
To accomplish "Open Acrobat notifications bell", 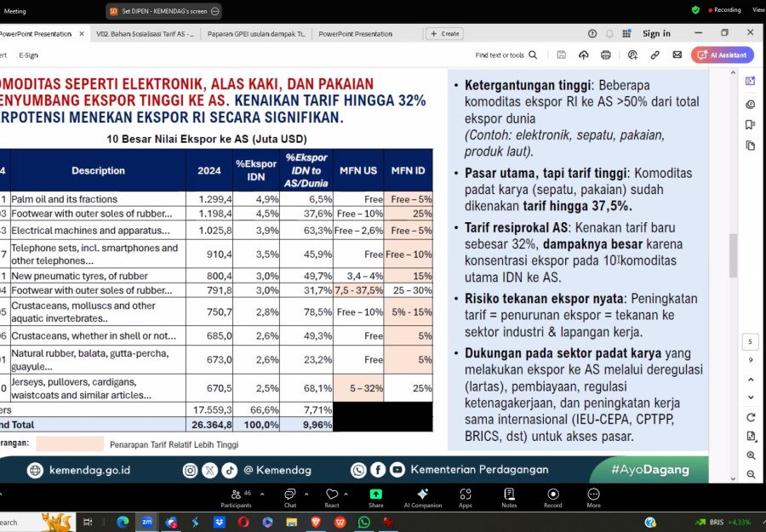I will pos(609,34).
